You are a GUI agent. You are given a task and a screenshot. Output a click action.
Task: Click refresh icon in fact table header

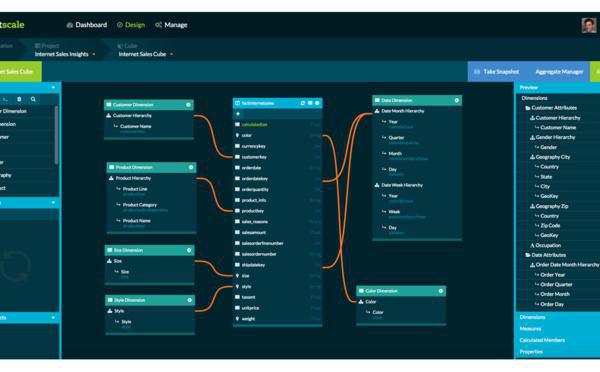303,103
